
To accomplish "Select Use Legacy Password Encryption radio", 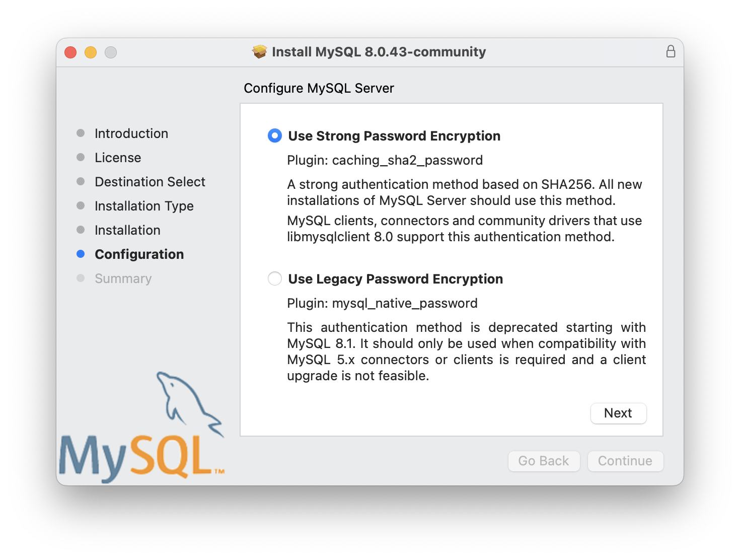I will pyautogui.click(x=275, y=278).
